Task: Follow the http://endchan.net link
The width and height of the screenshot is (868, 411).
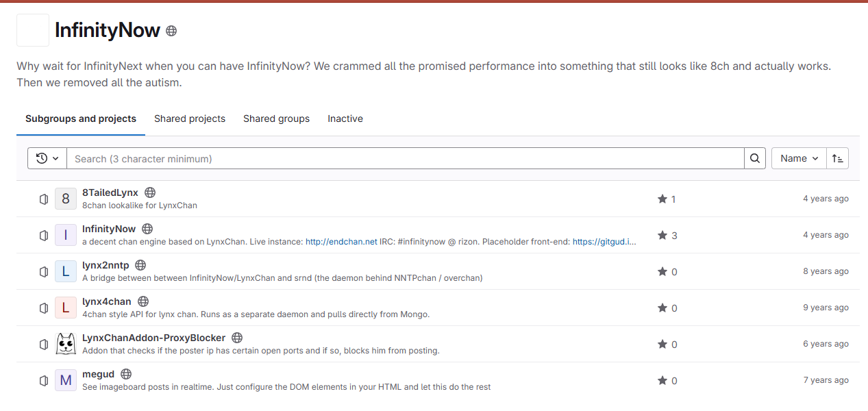Action: pyautogui.click(x=341, y=242)
